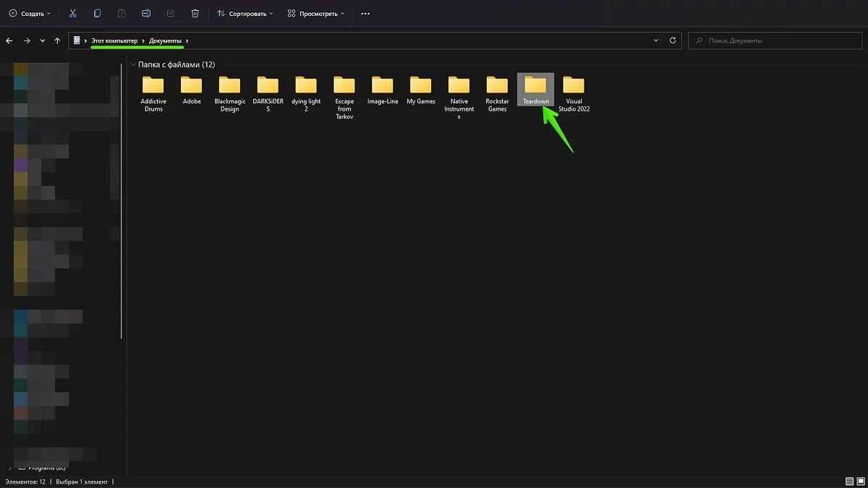Screen dimensions: 868x488
Task: Expand chevron after Документы in address bar
Action: [x=187, y=41]
